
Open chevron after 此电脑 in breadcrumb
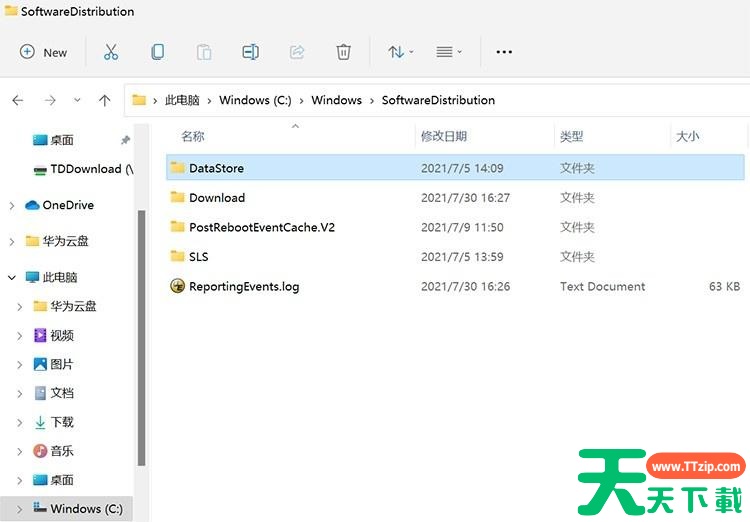click(209, 101)
